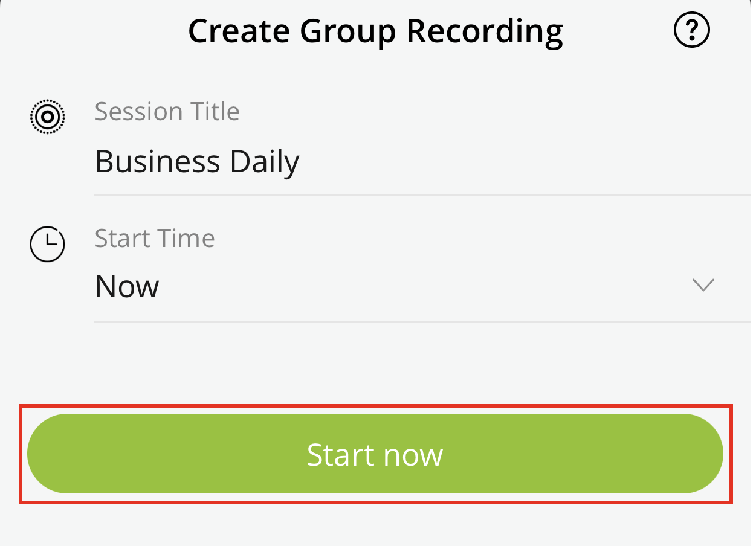This screenshot has width=756, height=546.
Task: Tap the circled question mark for assistance
Action: (x=691, y=29)
